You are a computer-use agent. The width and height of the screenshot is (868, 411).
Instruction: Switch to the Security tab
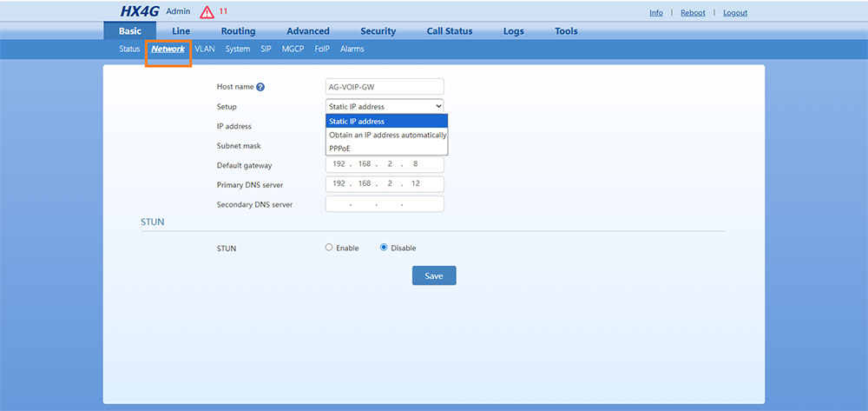[x=378, y=31]
